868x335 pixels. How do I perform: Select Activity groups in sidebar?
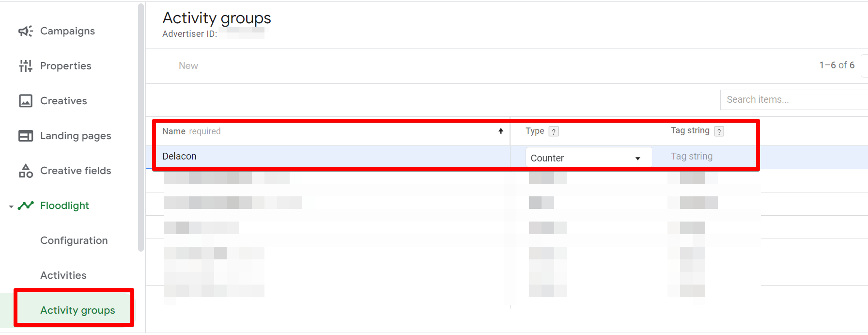(x=77, y=310)
